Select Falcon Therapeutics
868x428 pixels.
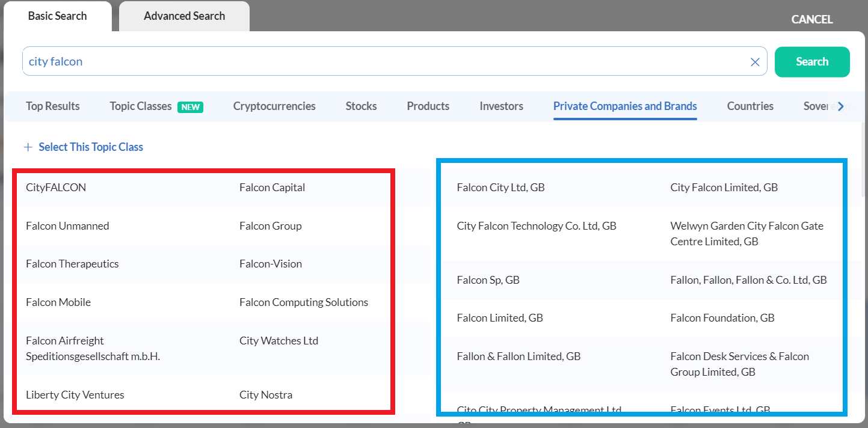tap(72, 264)
